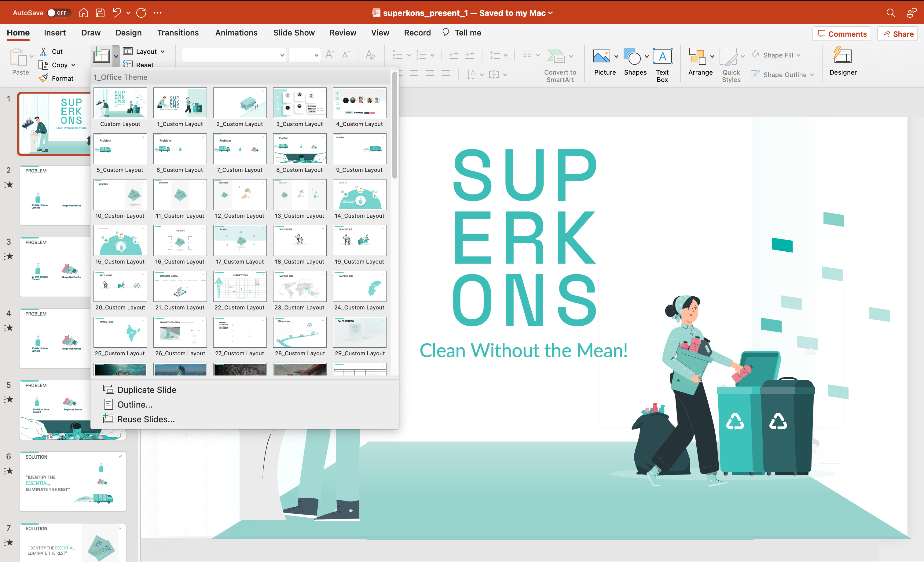Screen dimensions: 924x562
Task: Open search with magnifier icon
Action: coord(891,13)
